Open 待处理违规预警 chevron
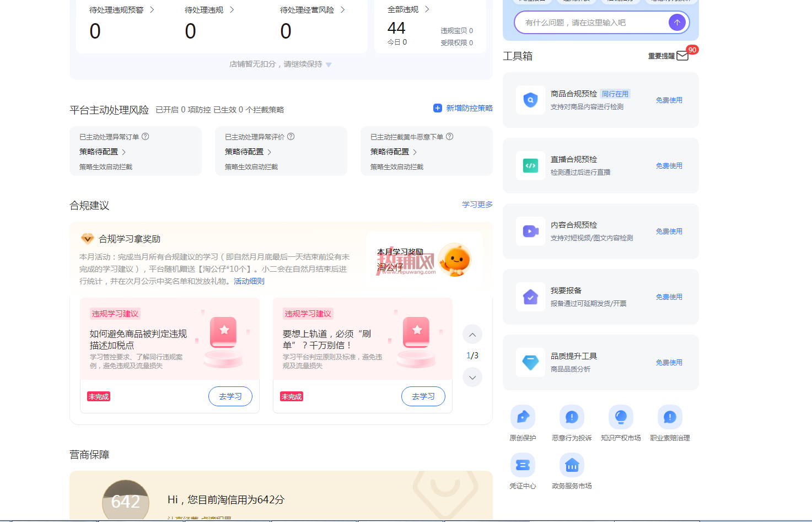This screenshot has width=812, height=522. [152, 10]
